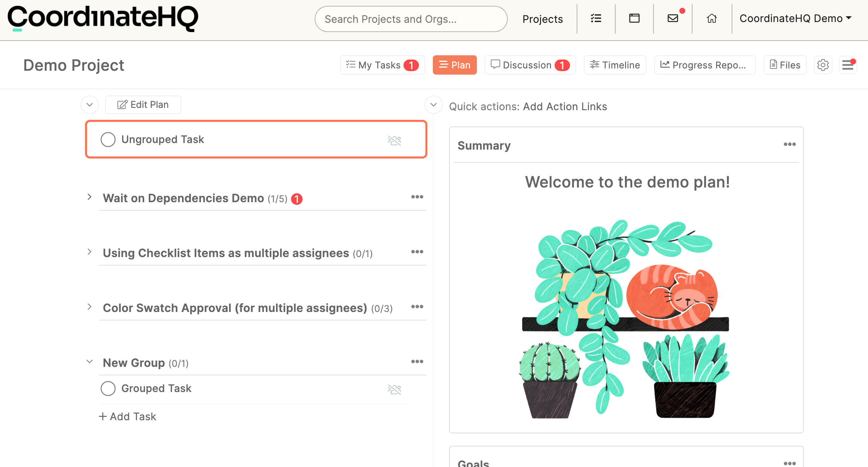Screen dimensions: 868x467
Task: Expand Using Checklist Items group
Action: [x=89, y=252]
